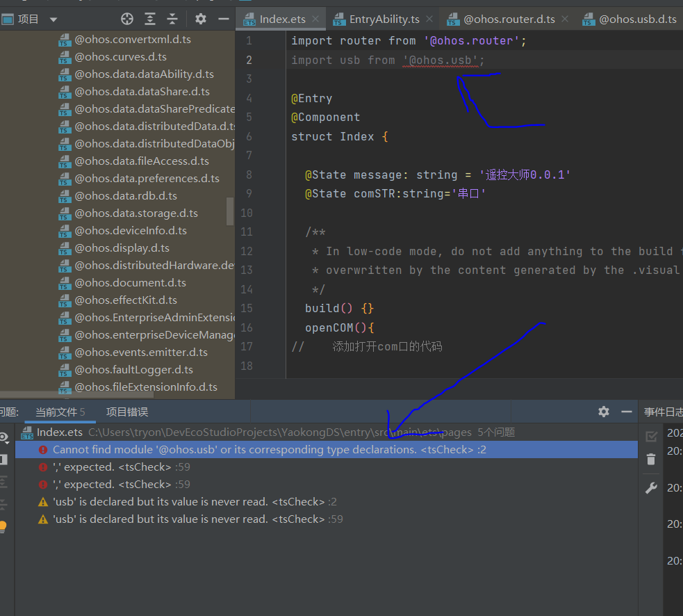This screenshot has width=683, height=616.
Task: Toggle the checkbox icon in the event log sidebar
Action: [x=652, y=436]
